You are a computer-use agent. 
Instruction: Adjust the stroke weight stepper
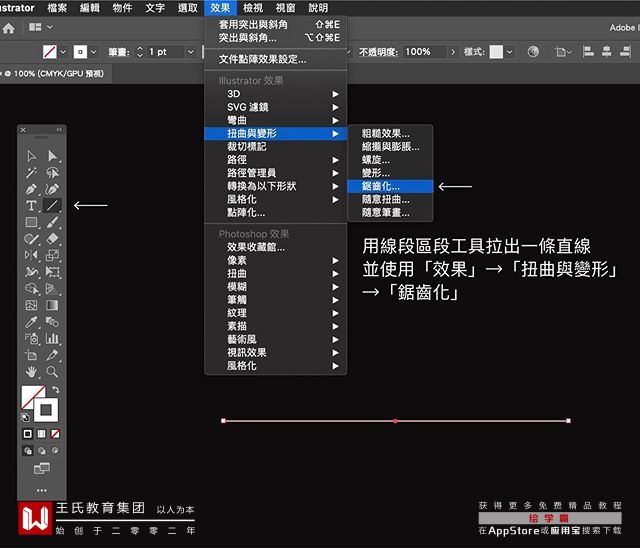tap(140, 52)
